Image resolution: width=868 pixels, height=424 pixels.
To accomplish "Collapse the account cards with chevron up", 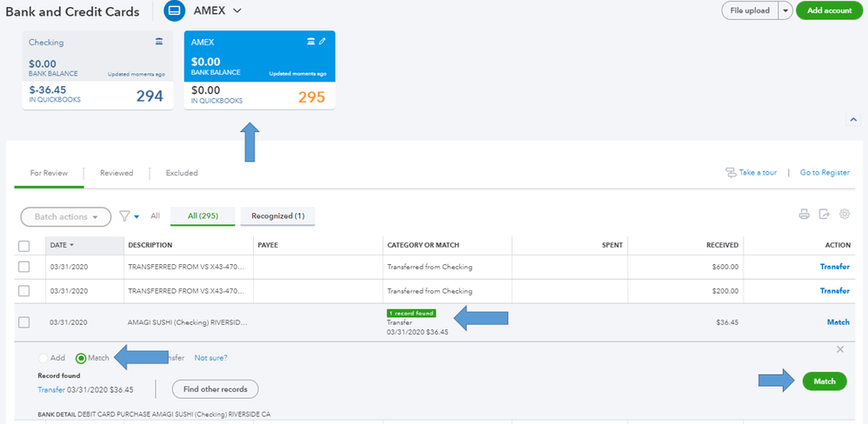I will click(852, 119).
